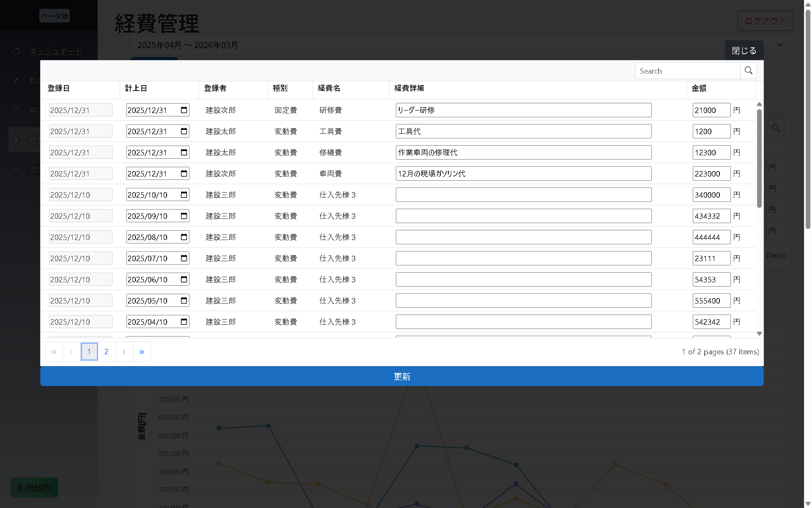Open the ダッシュボード menu item

point(55,51)
